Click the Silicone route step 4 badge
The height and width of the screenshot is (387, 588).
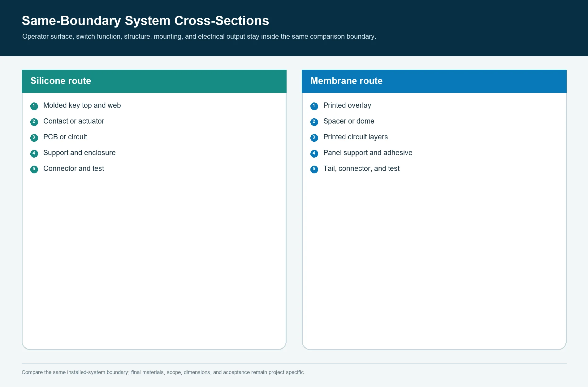34,154
